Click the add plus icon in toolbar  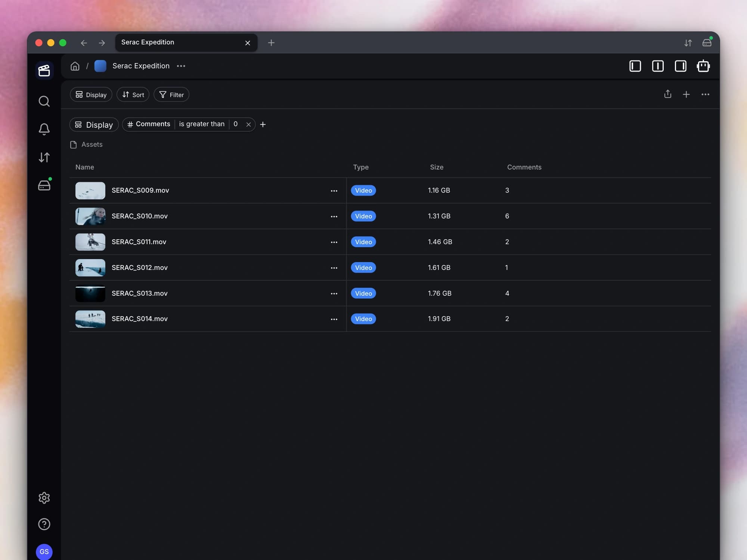[686, 94]
